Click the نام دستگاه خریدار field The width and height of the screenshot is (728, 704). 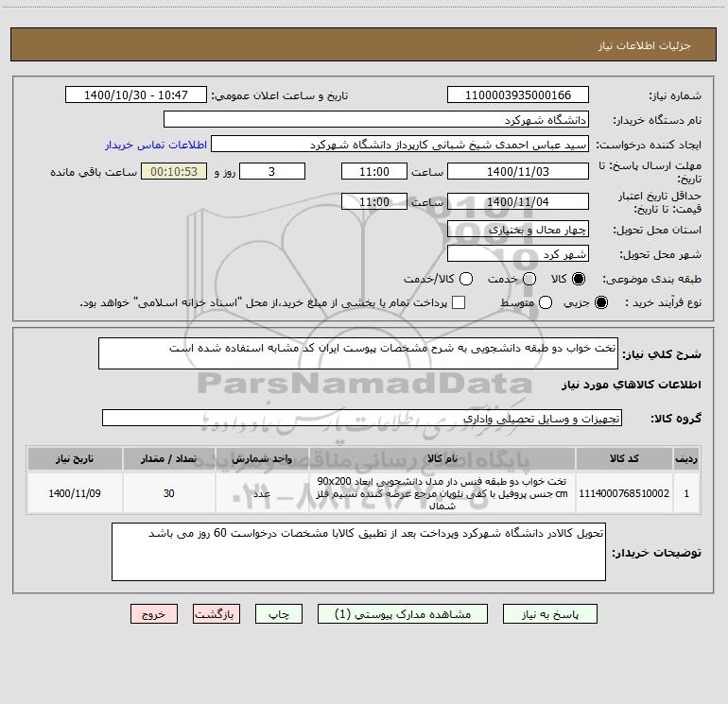pyautogui.click(x=376, y=119)
